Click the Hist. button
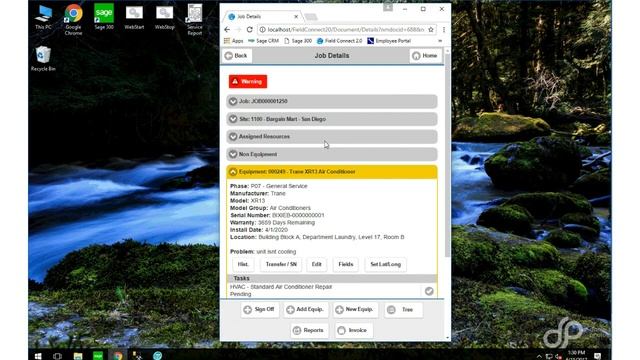This screenshot has height=360, width=640. [243, 264]
